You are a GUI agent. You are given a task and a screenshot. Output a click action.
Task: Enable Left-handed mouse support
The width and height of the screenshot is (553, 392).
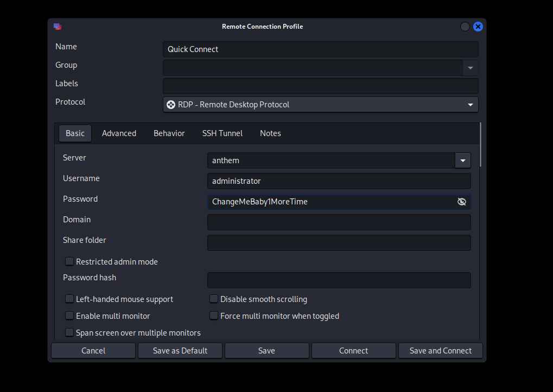69,299
